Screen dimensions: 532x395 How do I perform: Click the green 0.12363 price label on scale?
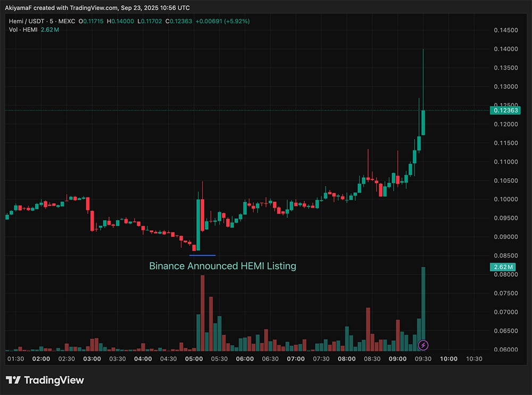point(505,110)
